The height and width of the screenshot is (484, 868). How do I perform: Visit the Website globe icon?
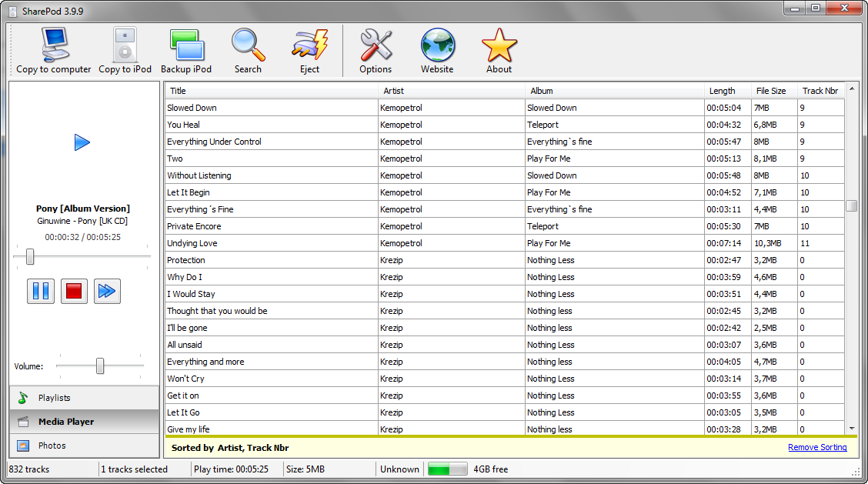[x=437, y=45]
